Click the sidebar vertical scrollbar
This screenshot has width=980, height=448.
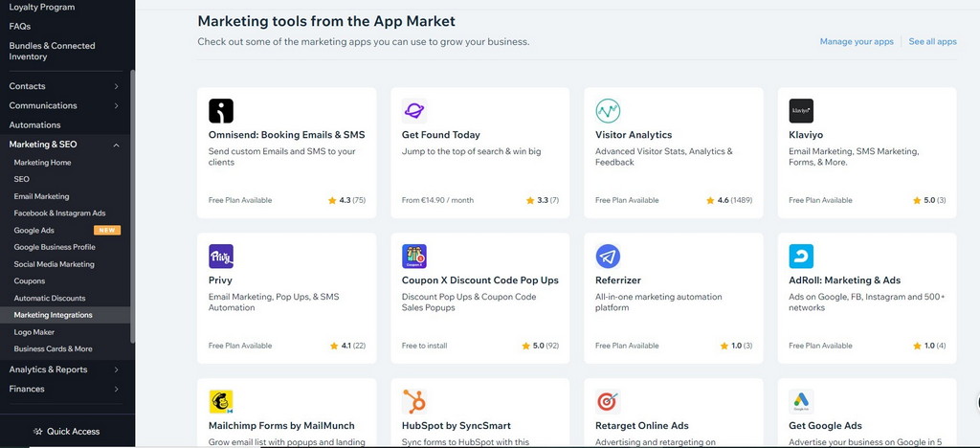coord(132,206)
